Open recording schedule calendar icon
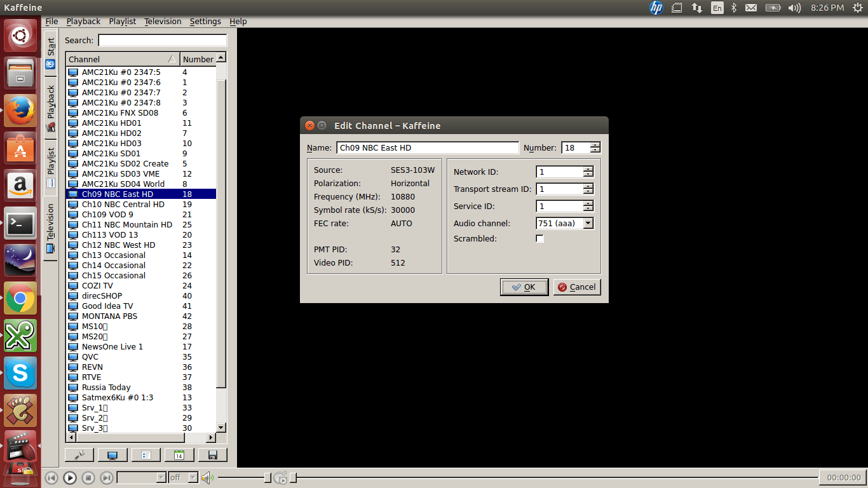The width and height of the screenshot is (868, 488). [179, 455]
